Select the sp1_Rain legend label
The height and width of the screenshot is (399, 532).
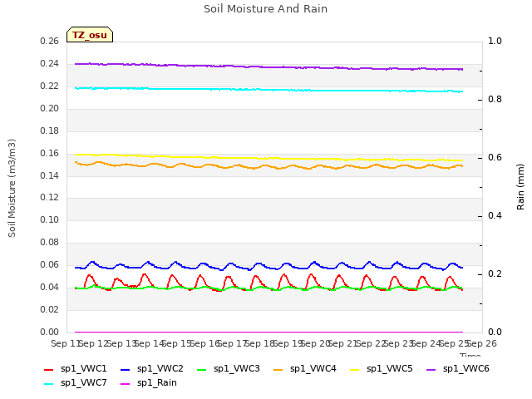tap(157, 383)
